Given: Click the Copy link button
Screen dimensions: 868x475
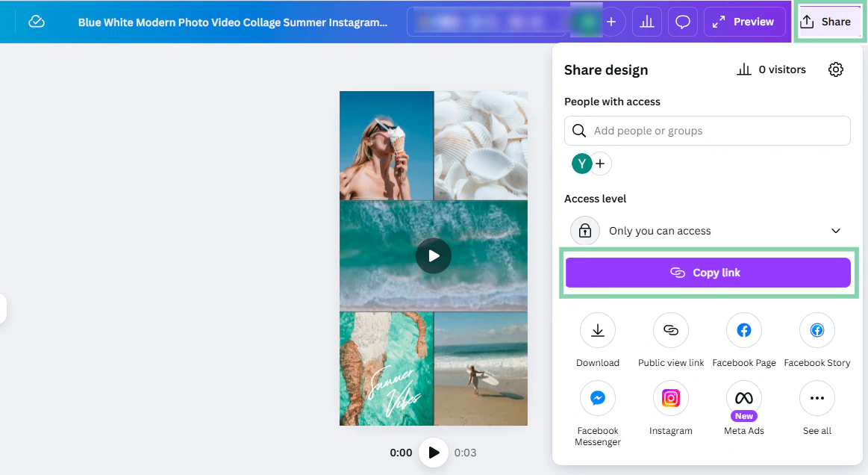Looking at the screenshot, I should pos(708,273).
